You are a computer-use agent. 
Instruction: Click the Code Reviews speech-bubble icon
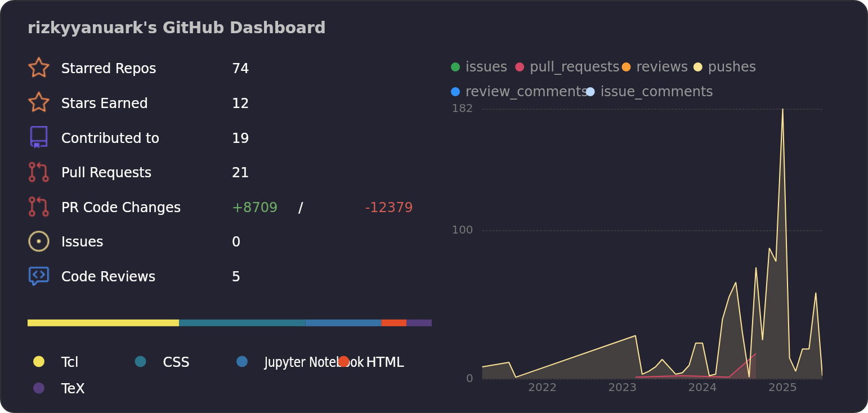(38, 276)
